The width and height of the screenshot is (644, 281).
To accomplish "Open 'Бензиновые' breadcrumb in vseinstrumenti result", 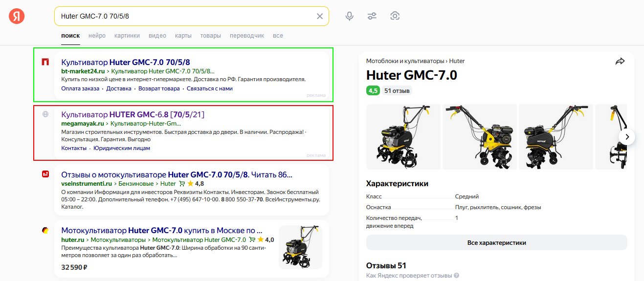I will (x=136, y=184).
